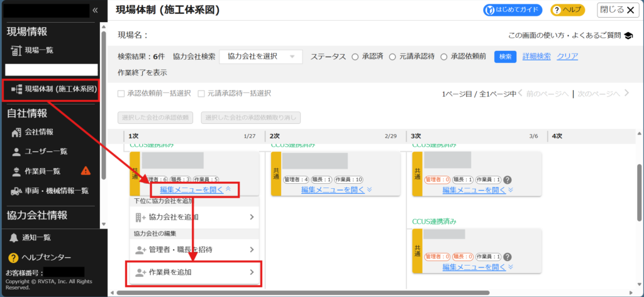Select the 承認済 status radio button
The height and width of the screenshot is (297, 644).
(x=355, y=57)
